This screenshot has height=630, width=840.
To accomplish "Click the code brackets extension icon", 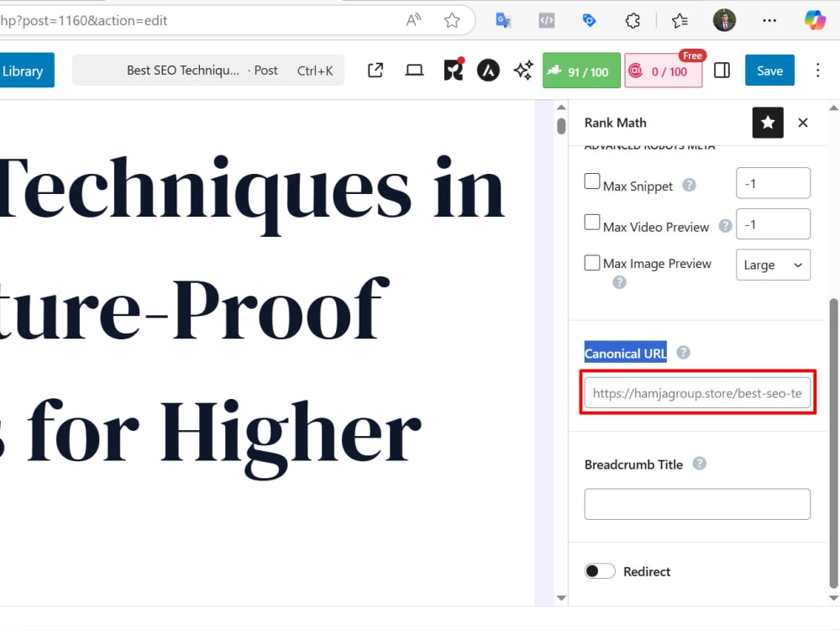I will [x=547, y=20].
